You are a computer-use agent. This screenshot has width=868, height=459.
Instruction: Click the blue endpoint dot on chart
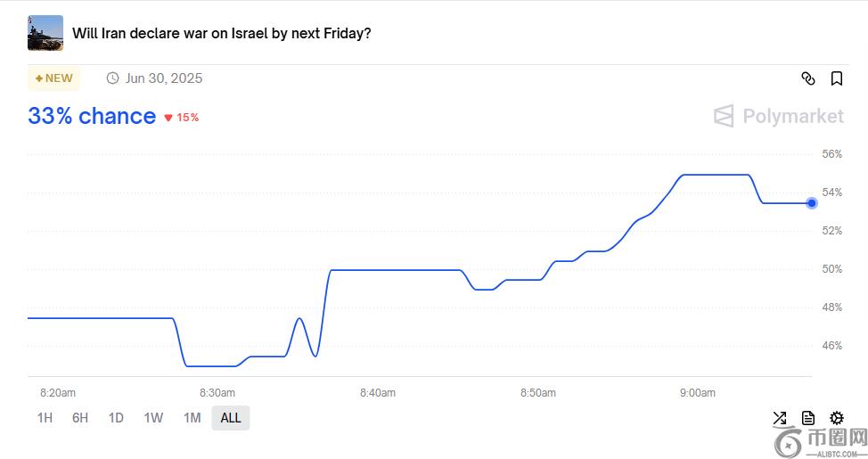coord(812,203)
